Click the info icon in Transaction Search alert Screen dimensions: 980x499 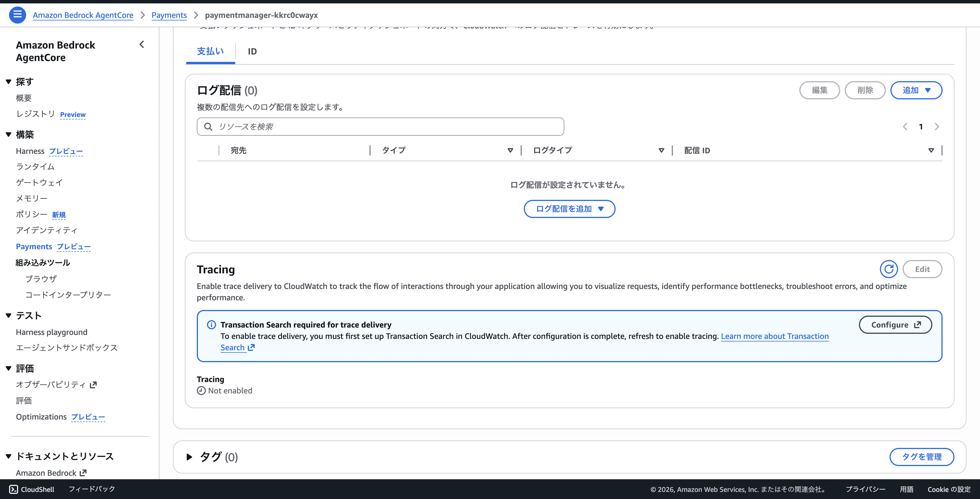coord(211,324)
